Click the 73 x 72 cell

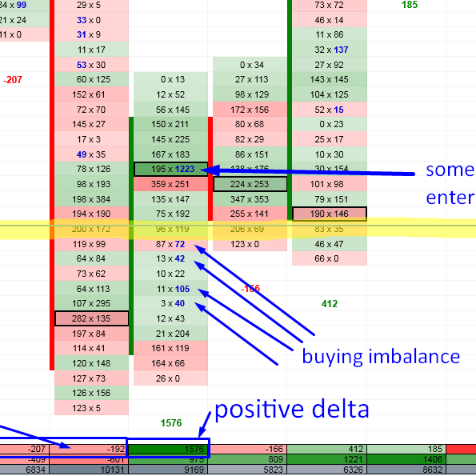[x=330, y=5]
